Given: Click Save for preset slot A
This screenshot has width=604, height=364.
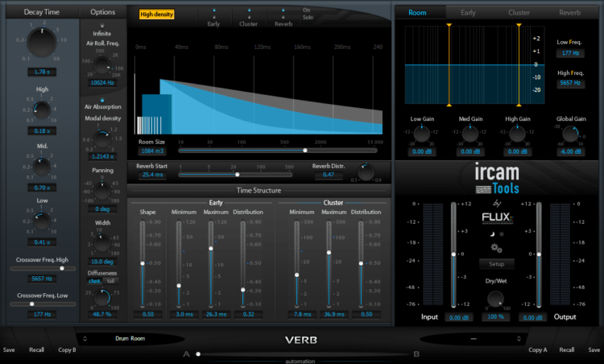Looking at the screenshot, I should point(9,350).
